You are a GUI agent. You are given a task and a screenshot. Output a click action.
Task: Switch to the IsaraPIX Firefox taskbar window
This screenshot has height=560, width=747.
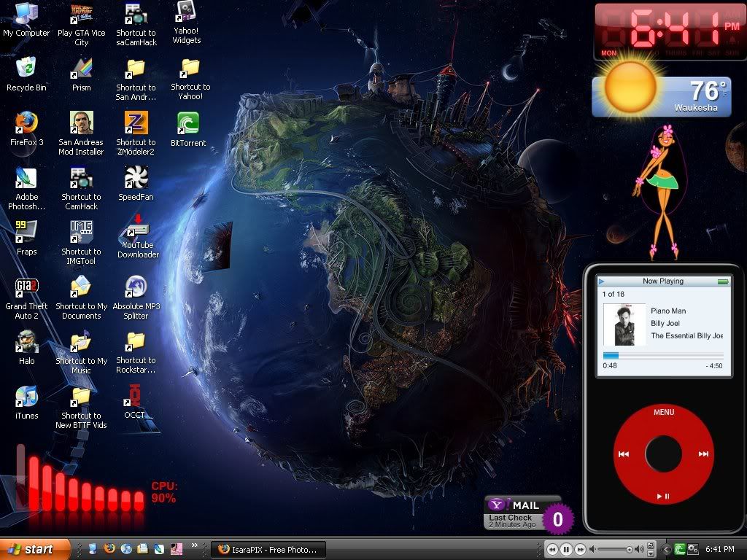[x=268, y=549]
